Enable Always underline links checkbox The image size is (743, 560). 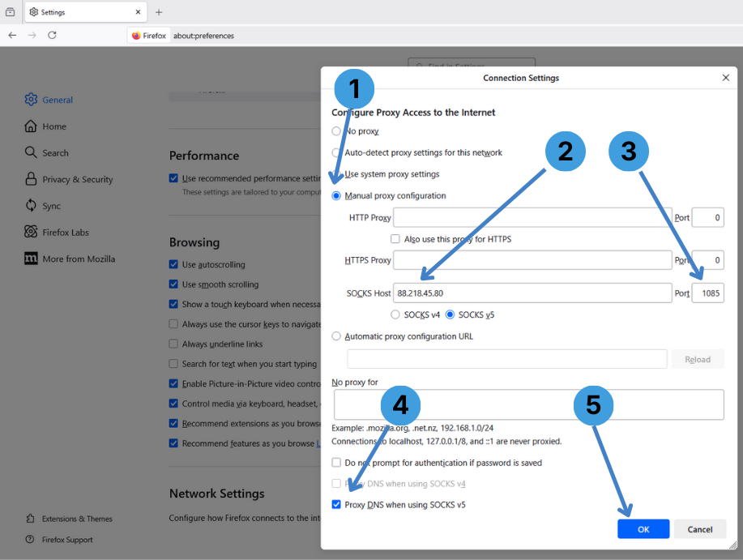[x=173, y=344]
